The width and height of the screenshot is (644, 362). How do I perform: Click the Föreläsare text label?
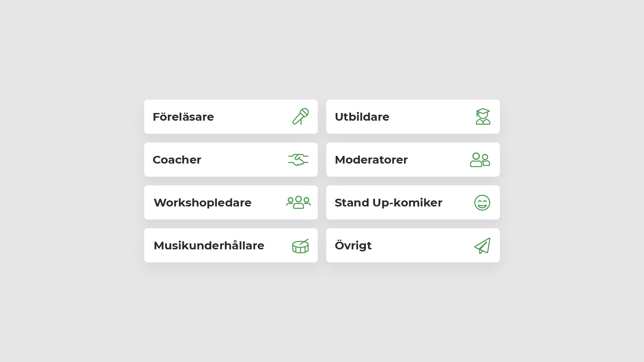183,117
